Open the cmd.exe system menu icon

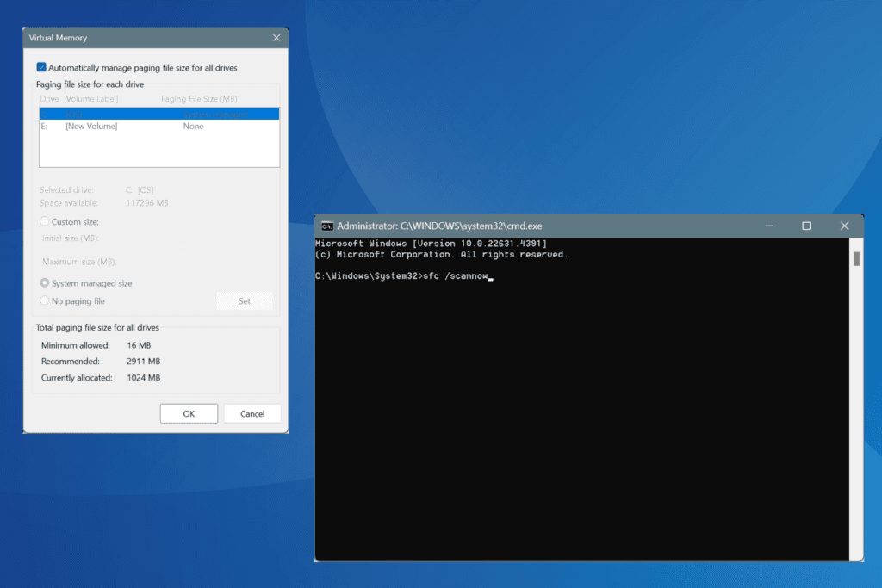click(328, 226)
